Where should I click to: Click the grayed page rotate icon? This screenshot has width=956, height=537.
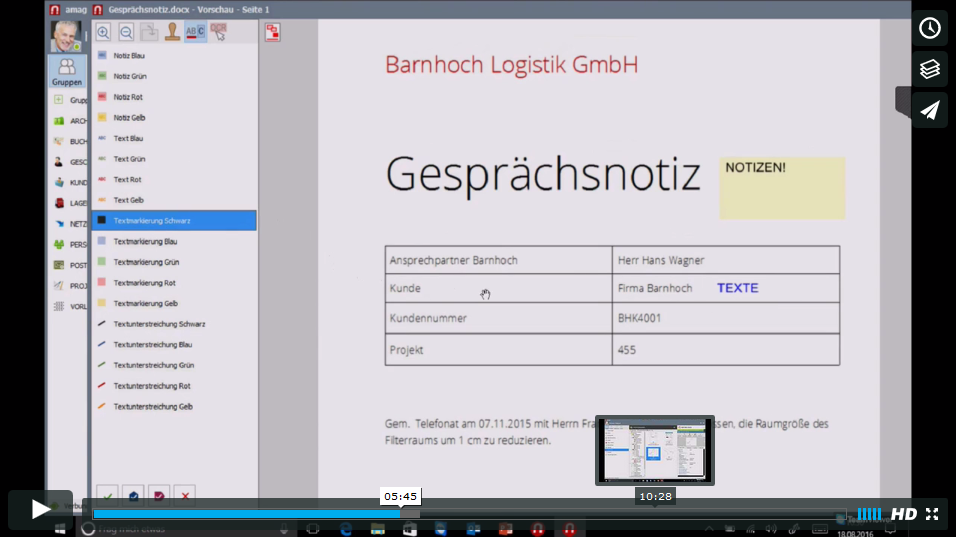point(149,32)
